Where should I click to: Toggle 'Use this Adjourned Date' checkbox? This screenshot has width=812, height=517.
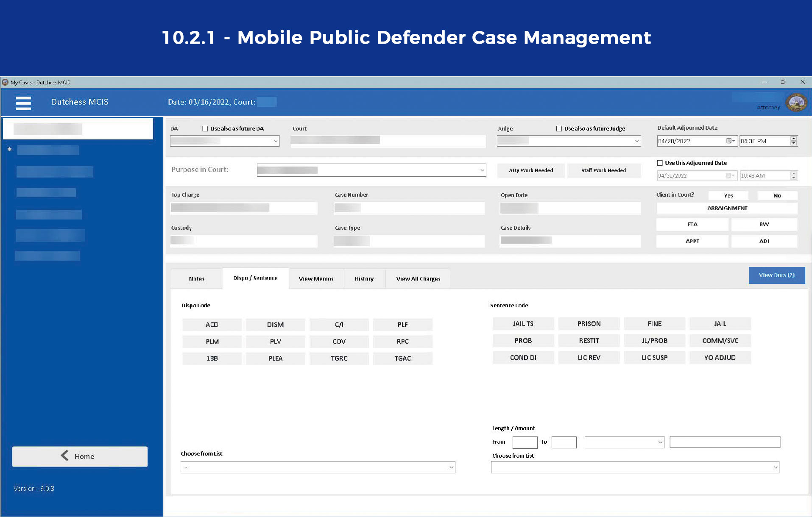(660, 163)
